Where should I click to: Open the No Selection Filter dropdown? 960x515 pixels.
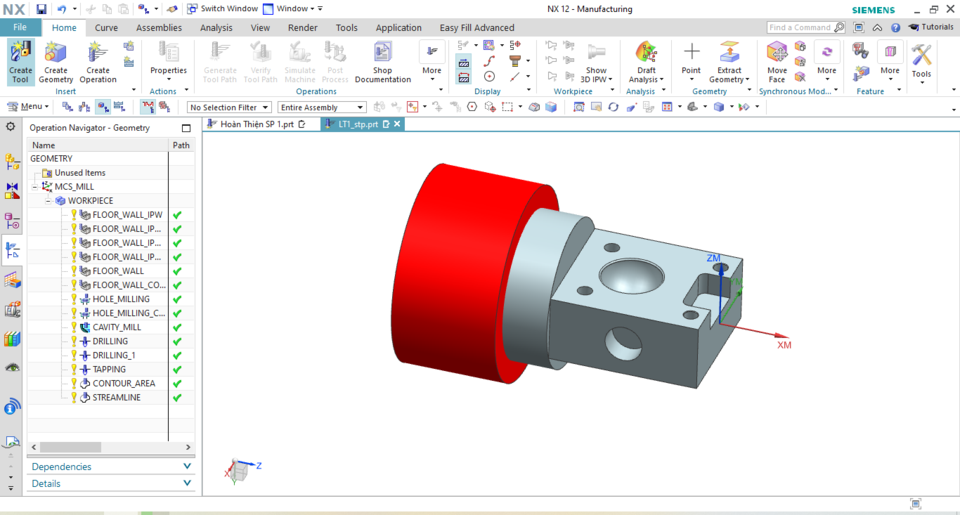[229, 107]
